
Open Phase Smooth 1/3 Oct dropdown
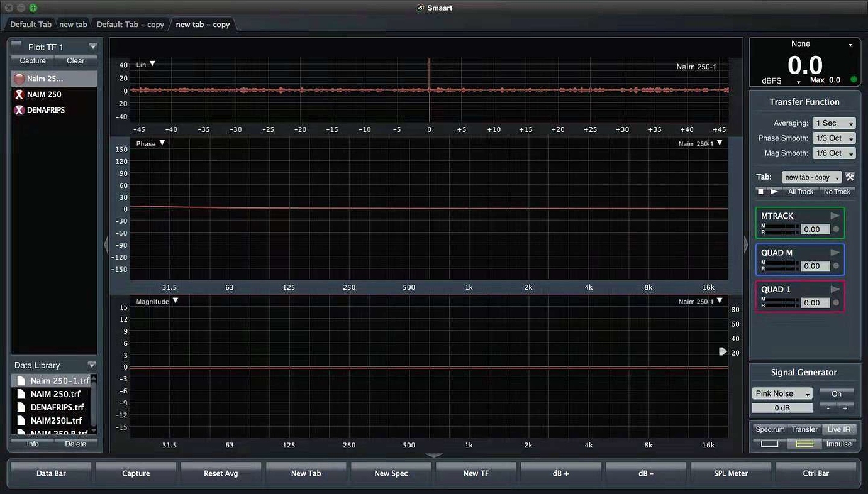click(834, 138)
